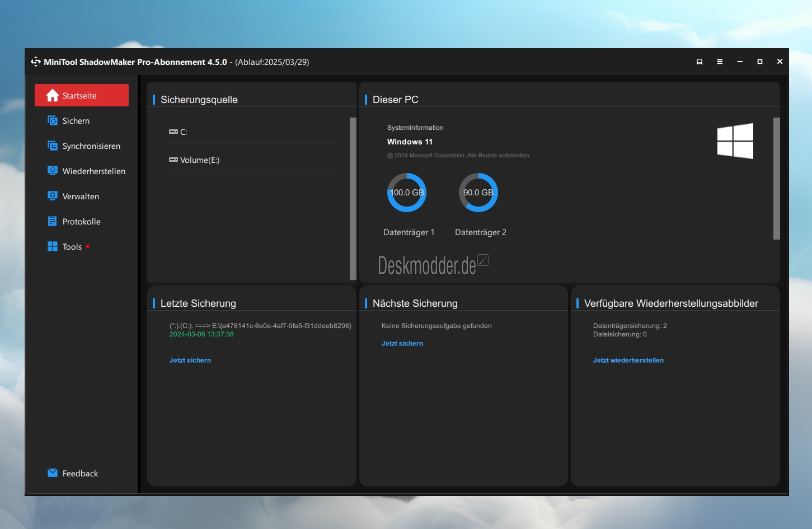
Task: Click the Datenträger 1 usage ring
Action: 407,193
